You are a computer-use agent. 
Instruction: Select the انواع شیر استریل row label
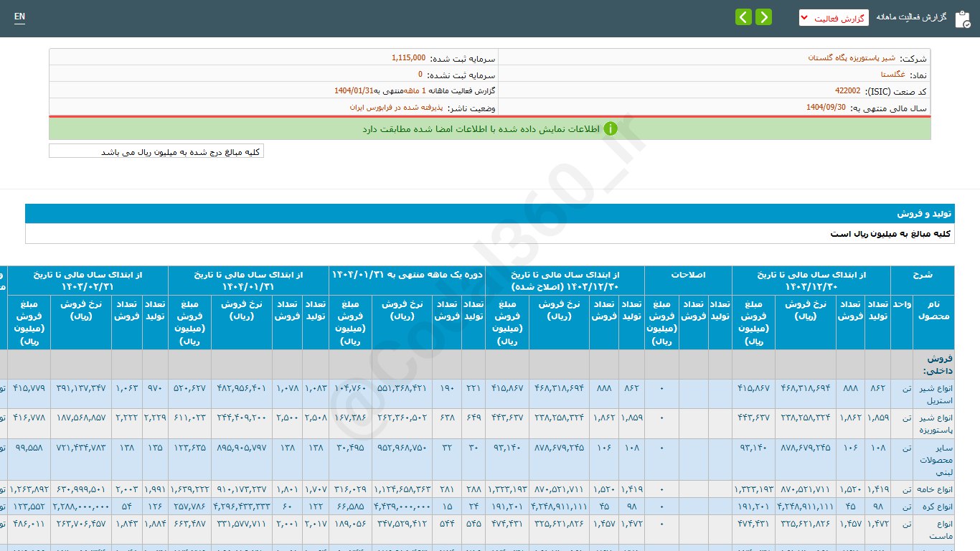[935, 393]
